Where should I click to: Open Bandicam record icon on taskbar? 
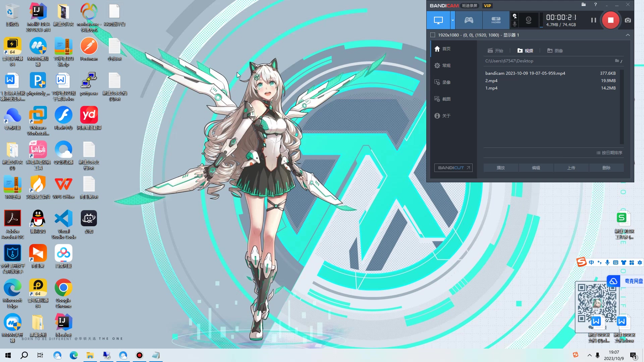140,355
